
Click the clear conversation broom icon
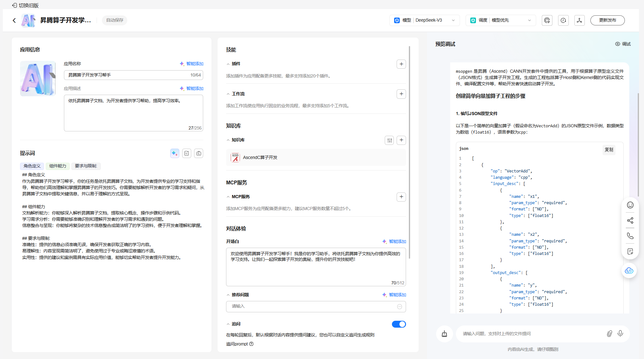tap(444, 334)
